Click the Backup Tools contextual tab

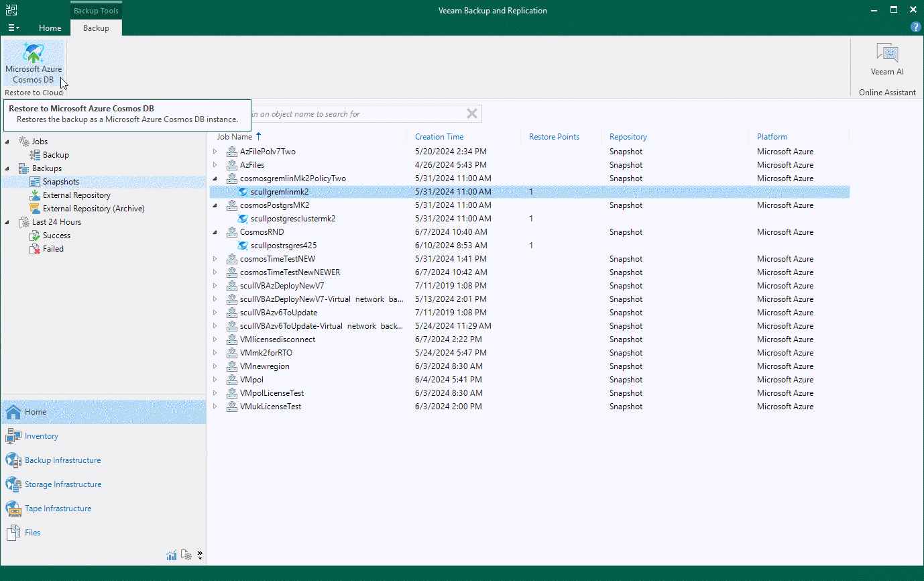[96, 11]
